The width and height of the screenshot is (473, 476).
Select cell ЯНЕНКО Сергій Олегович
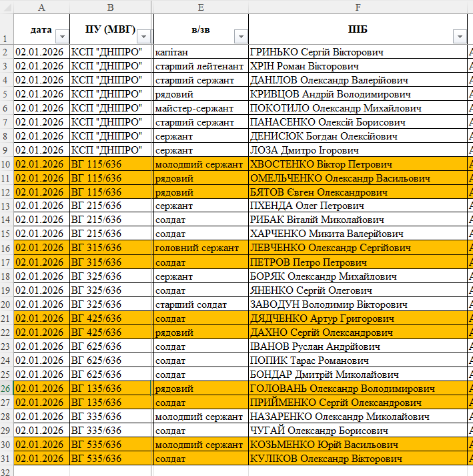(358, 290)
